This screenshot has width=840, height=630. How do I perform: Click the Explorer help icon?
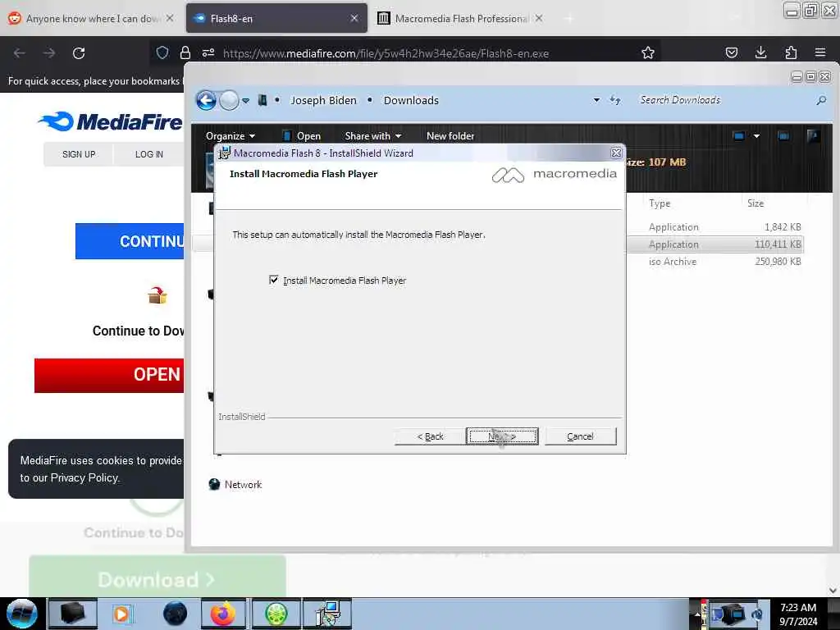(814, 136)
